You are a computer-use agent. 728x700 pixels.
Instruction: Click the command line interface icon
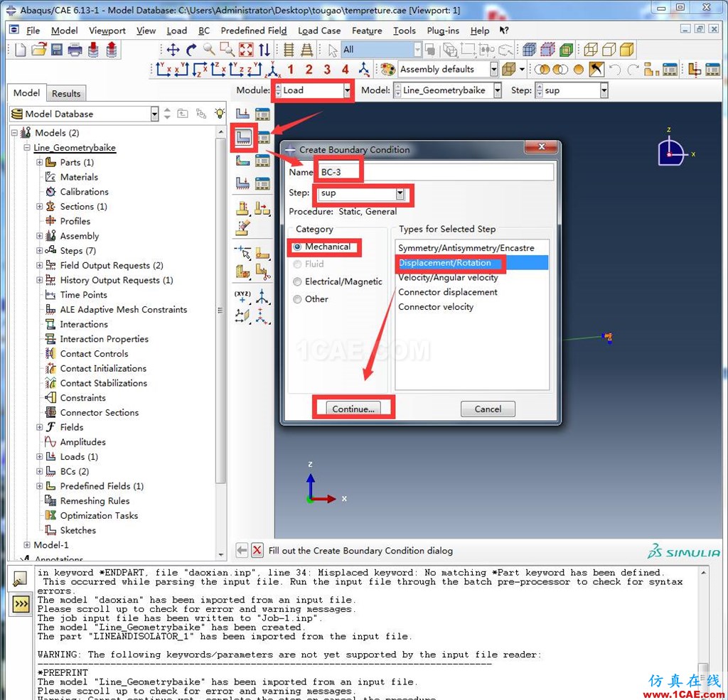[21, 604]
